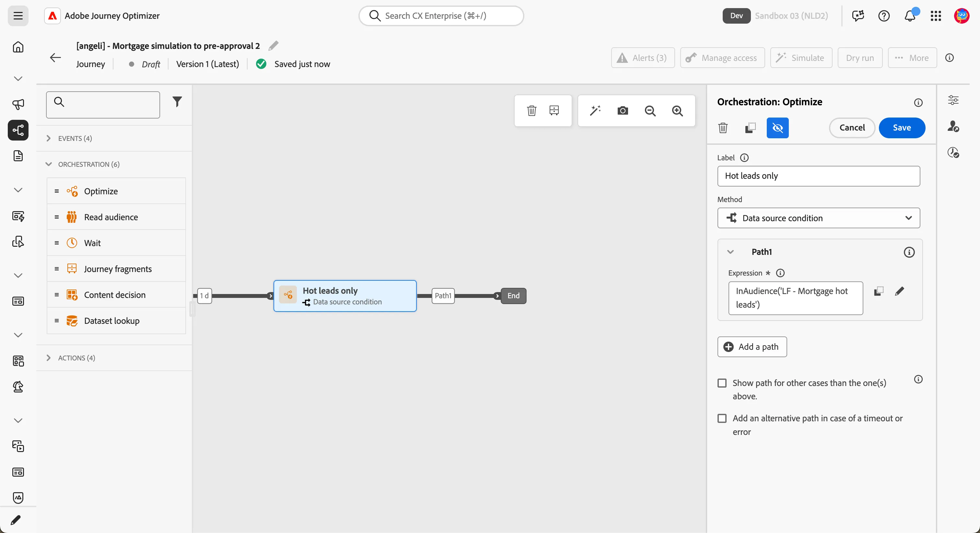
Task: Select Read audience in the palette
Action: 116,217
